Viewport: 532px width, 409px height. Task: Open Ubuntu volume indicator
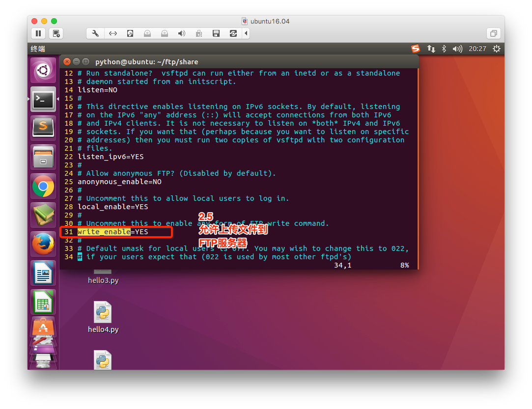pyautogui.click(x=457, y=49)
